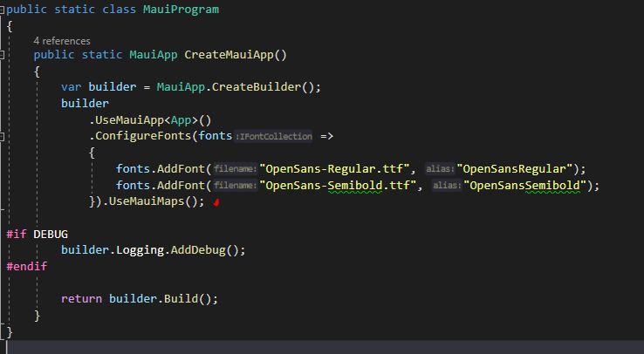Collapse the MauiProgram class outlining region
Image resolution: width=644 pixels, height=354 pixels.
2,10
